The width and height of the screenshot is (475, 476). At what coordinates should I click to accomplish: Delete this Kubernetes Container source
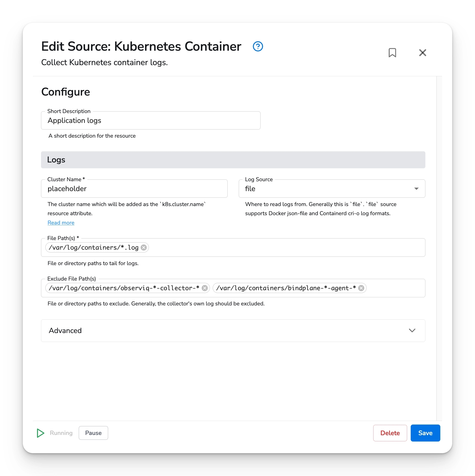click(x=390, y=433)
